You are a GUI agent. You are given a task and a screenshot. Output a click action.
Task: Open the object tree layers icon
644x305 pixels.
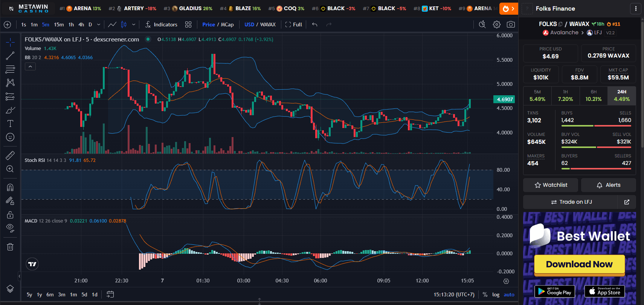click(x=10, y=289)
